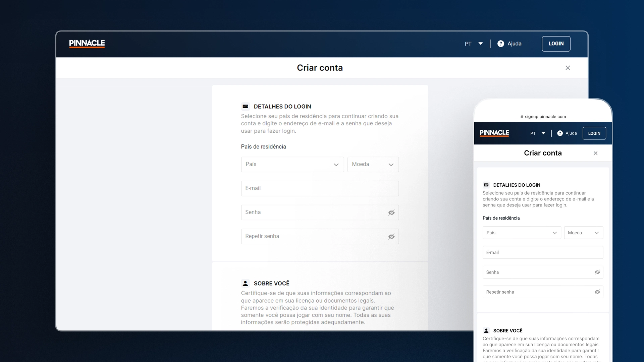The height and width of the screenshot is (362, 644).
Task: Click the Pinnacle logo in desktop header
Action: coord(87,44)
